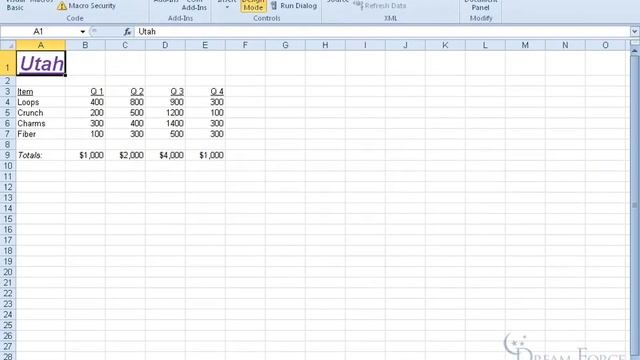
Task: Expand the Name Box dropdown arrow
Action: point(82,31)
